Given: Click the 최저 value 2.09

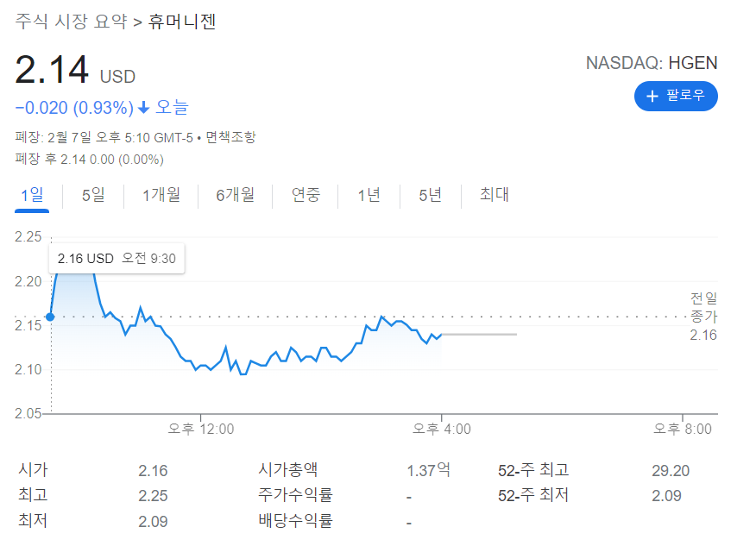Looking at the screenshot, I should point(153,522).
